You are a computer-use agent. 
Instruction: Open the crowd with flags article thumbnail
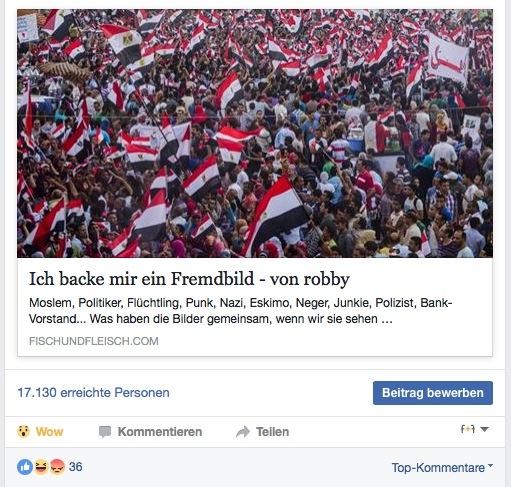point(255,133)
